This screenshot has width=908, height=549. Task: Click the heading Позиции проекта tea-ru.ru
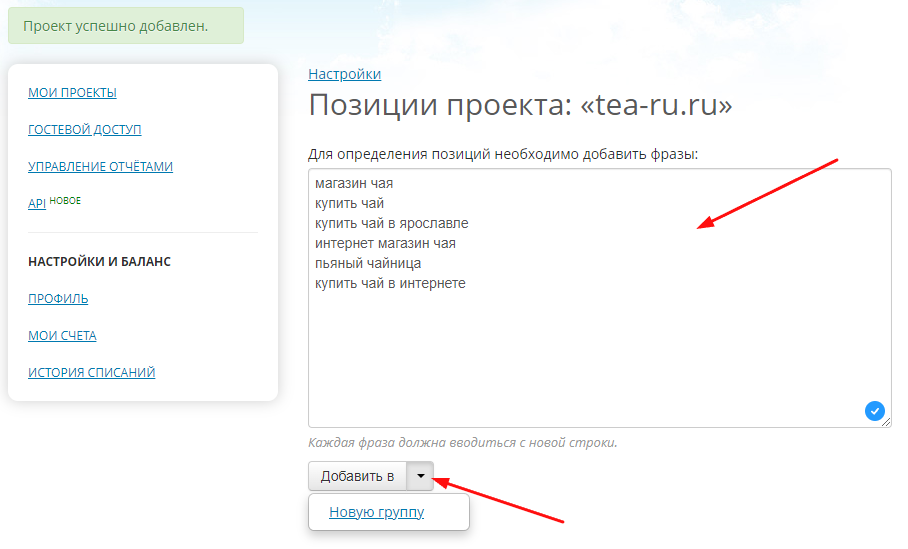[520, 105]
